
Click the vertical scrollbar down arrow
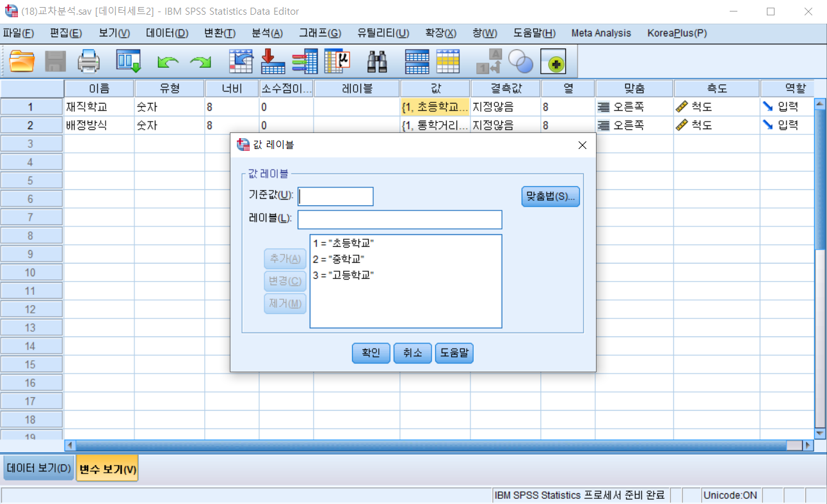tap(820, 433)
